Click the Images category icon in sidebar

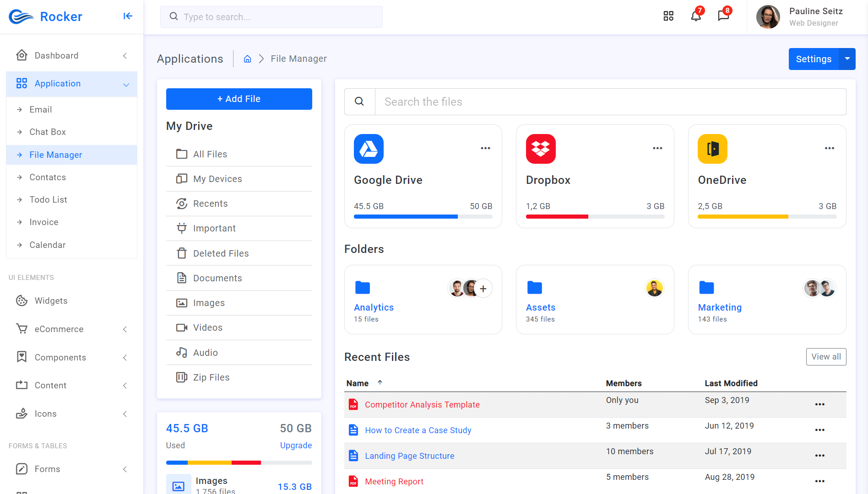[x=182, y=302]
